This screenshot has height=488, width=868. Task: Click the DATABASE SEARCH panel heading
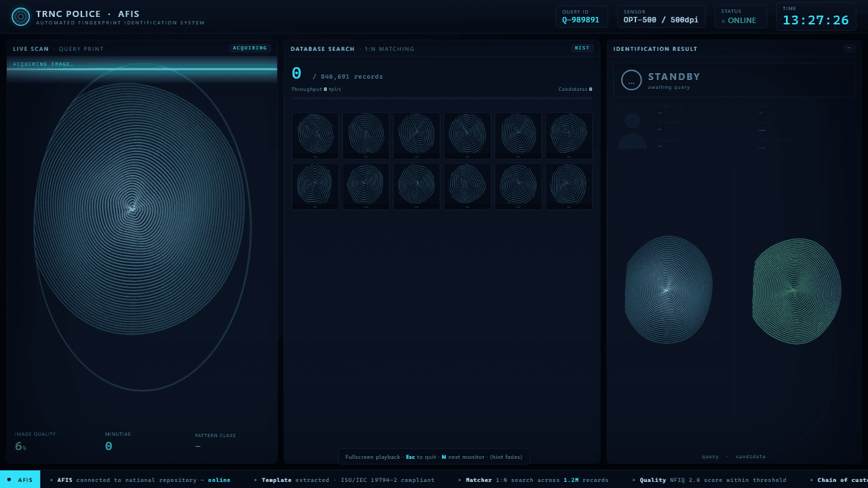323,49
